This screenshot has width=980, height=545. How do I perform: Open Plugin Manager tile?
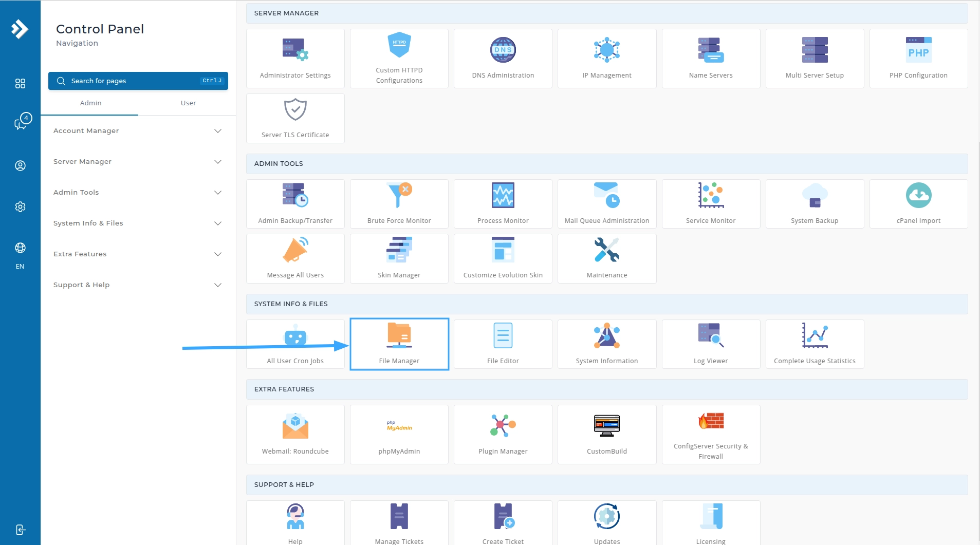coord(503,435)
